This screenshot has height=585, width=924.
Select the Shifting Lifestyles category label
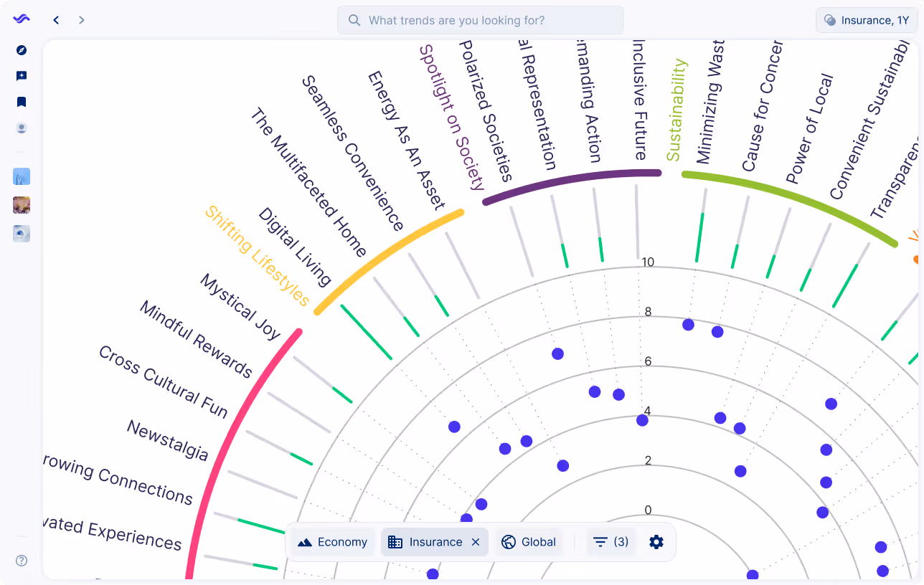point(258,257)
